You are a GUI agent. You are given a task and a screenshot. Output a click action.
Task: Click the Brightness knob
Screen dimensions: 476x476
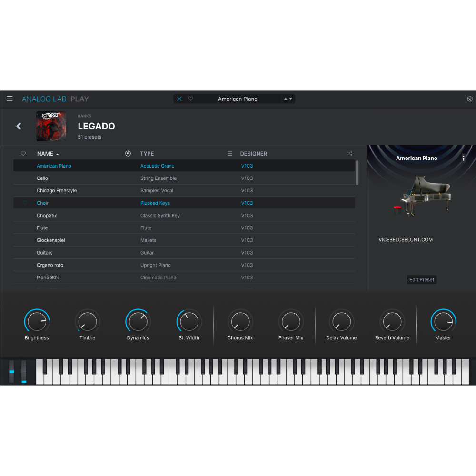pyautogui.click(x=37, y=321)
